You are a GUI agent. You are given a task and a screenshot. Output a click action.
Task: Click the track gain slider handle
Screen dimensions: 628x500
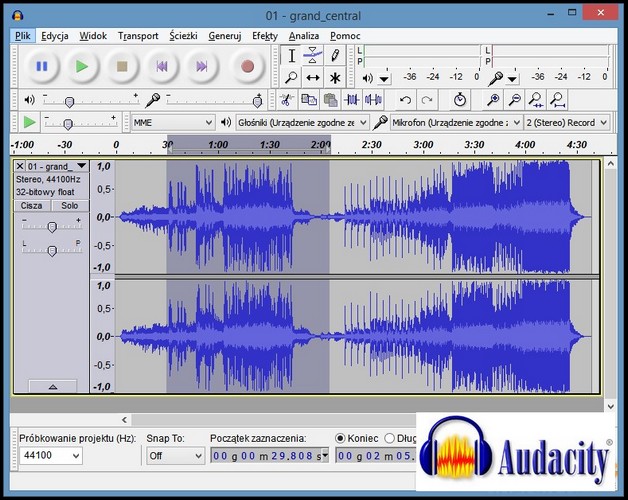click(52, 227)
